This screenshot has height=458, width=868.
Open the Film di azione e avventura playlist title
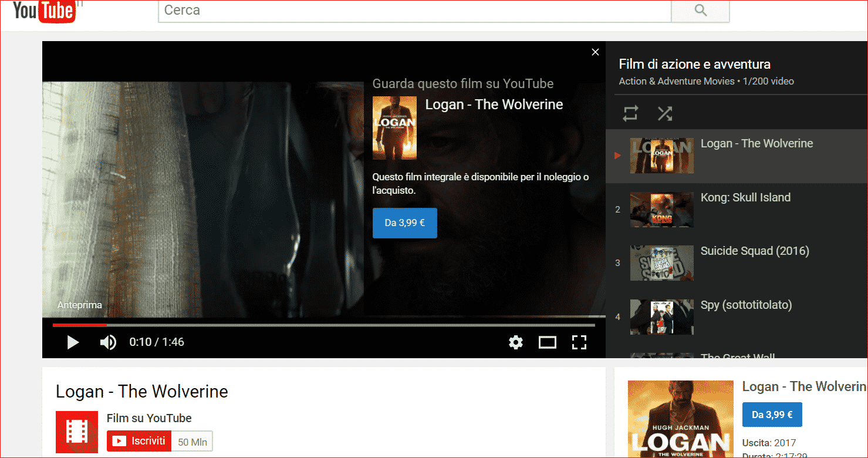pyautogui.click(x=695, y=65)
